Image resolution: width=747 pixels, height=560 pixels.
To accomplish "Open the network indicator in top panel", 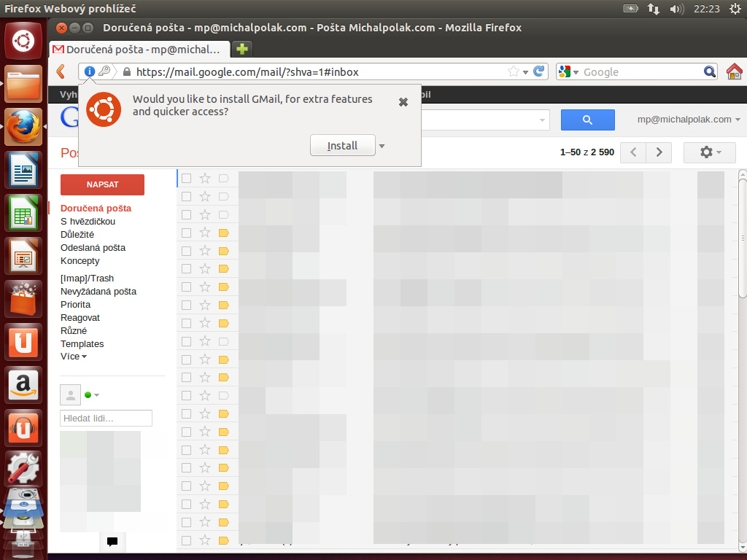I will click(653, 9).
